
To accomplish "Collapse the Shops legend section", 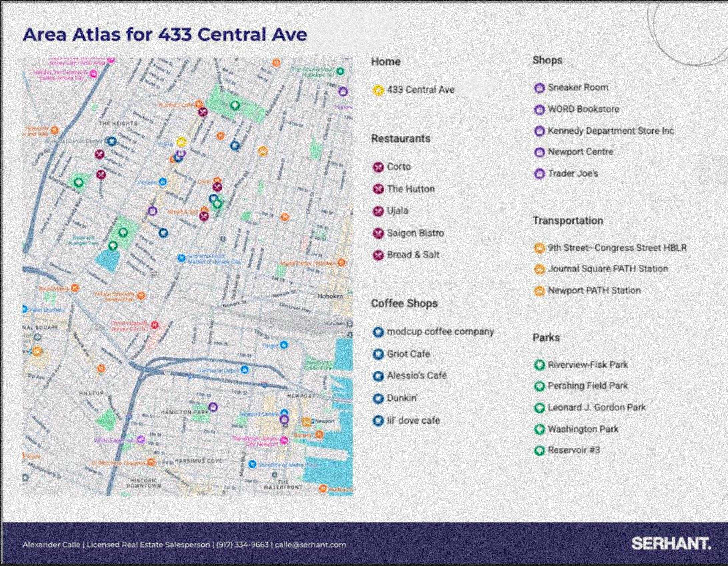I will [x=548, y=60].
